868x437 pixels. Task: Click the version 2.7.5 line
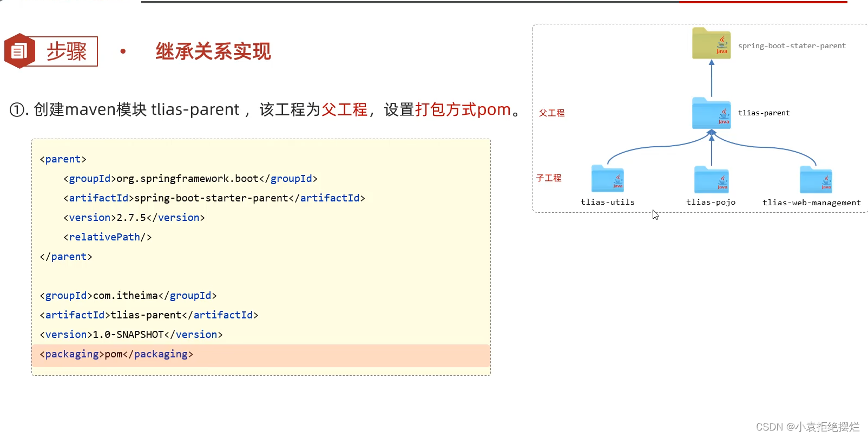(x=134, y=218)
